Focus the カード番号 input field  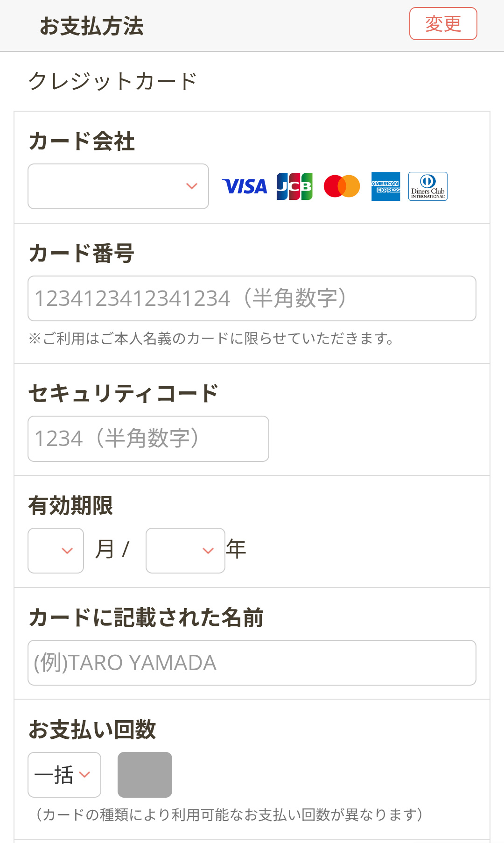tap(252, 298)
